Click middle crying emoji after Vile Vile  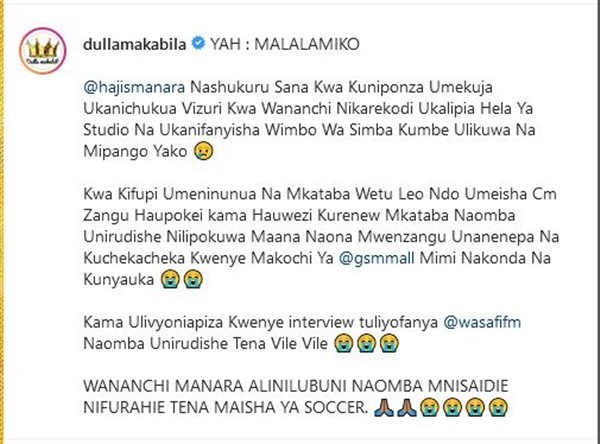coord(366,343)
